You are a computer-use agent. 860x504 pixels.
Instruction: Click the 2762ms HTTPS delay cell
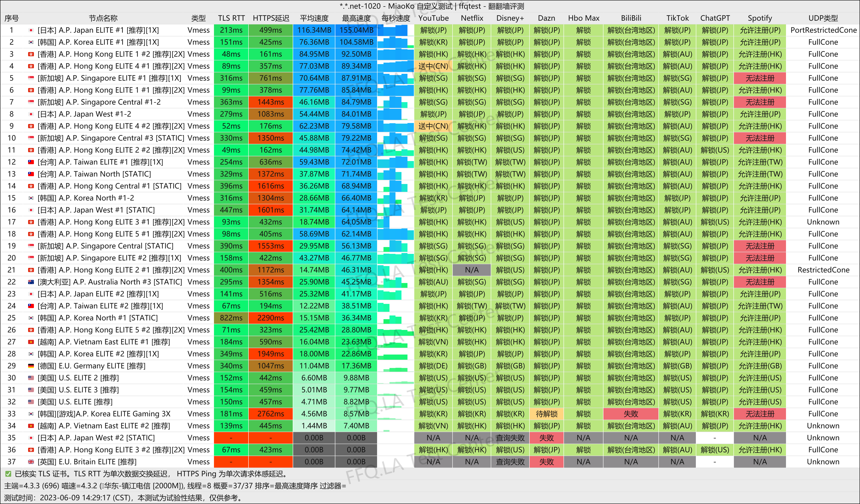coord(271,414)
